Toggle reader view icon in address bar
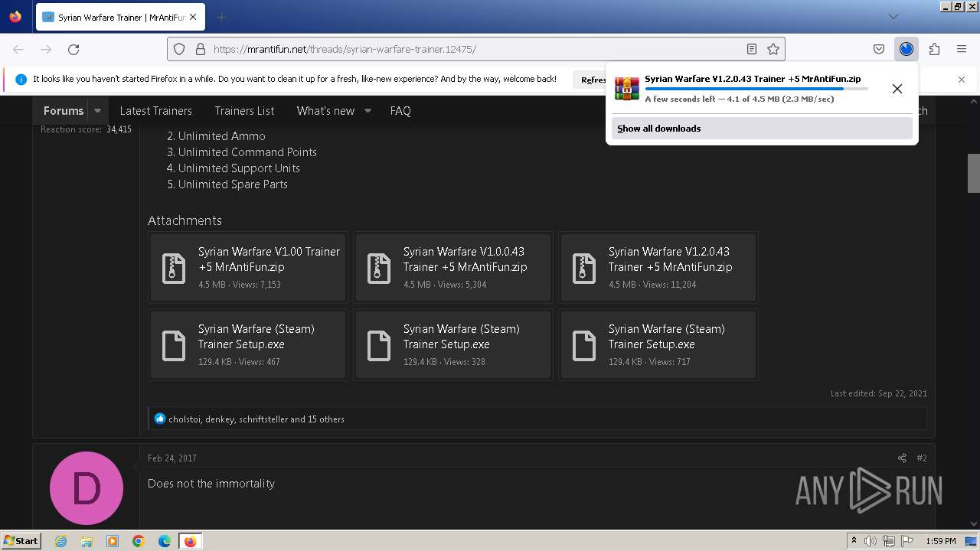The height and width of the screenshot is (551, 980). 752,49
